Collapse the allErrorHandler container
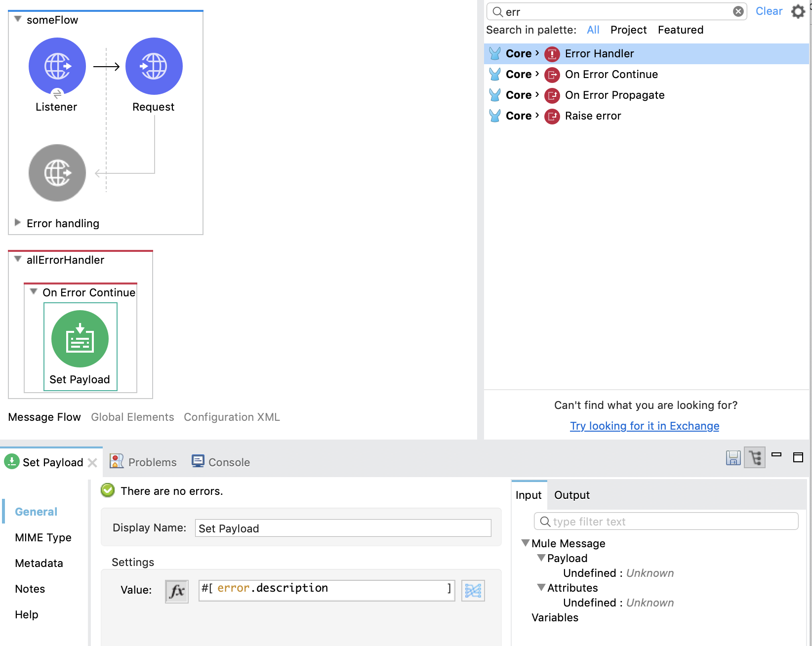Screen dimensions: 812x646 coord(18,259)
